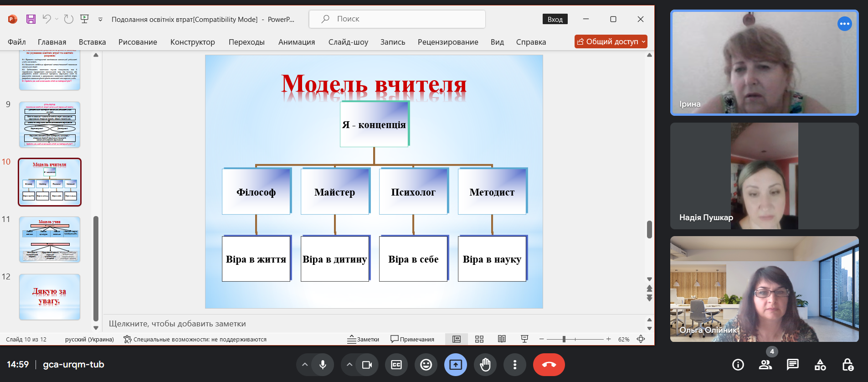Click the 62% zoom level

pos(624,339)
